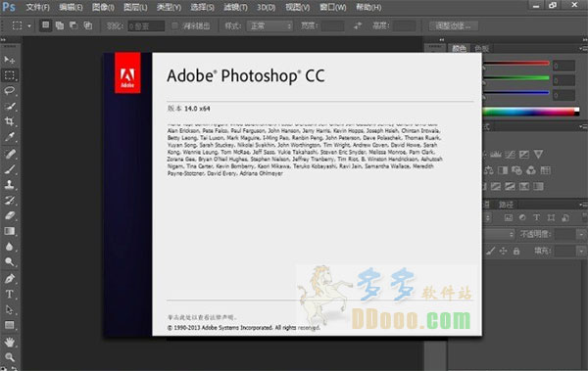Choose Intersect with Selection mode
This screenshot has width=588, height=371.
(88, 25)
